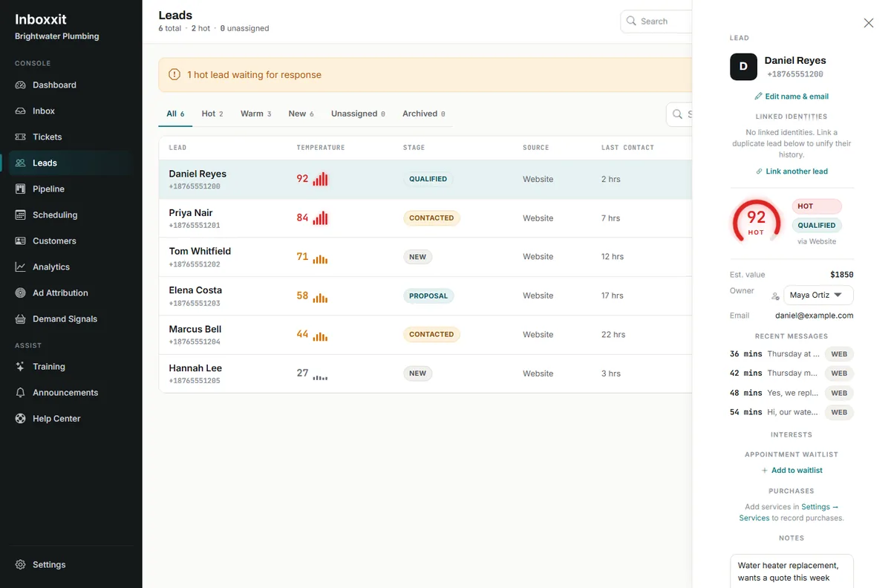Image resolution: width=891 pixels, height=588 pixels.
Task: Click the Lead column header
Action: click(x=177, y=148)
